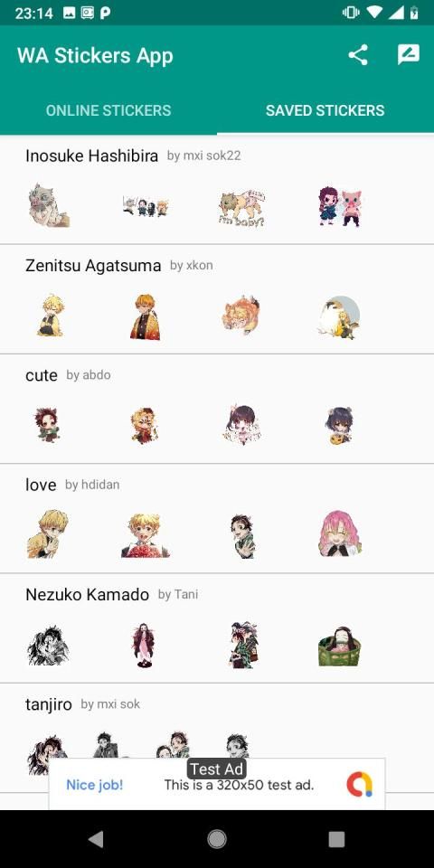Switch to Online Stickers tab
The height and width of the screenshot is (868, 434).
(x=108, y=110)
